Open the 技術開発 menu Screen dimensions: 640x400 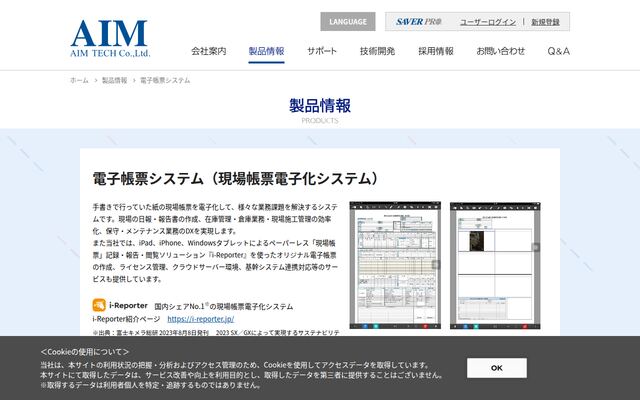coord(377,51)
